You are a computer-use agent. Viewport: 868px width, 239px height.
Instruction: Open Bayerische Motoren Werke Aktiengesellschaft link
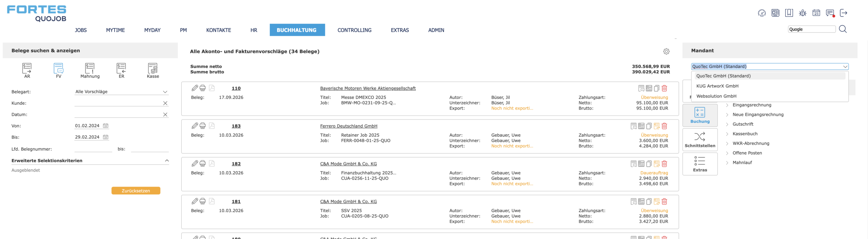point(368,88)
